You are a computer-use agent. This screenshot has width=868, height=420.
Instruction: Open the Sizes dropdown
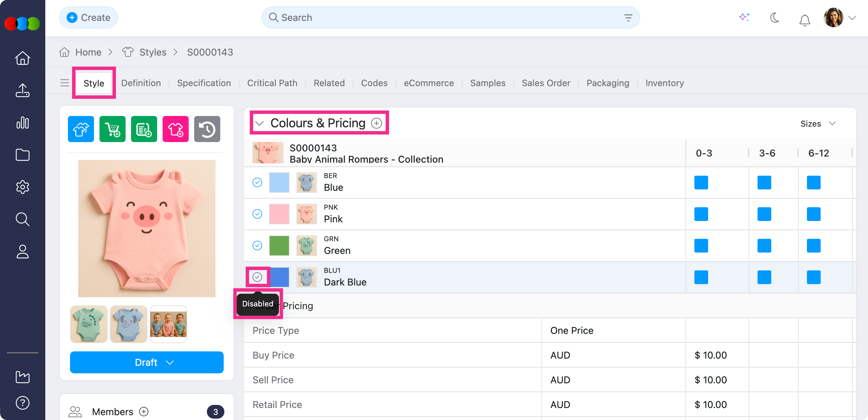(x=818, y=124)
